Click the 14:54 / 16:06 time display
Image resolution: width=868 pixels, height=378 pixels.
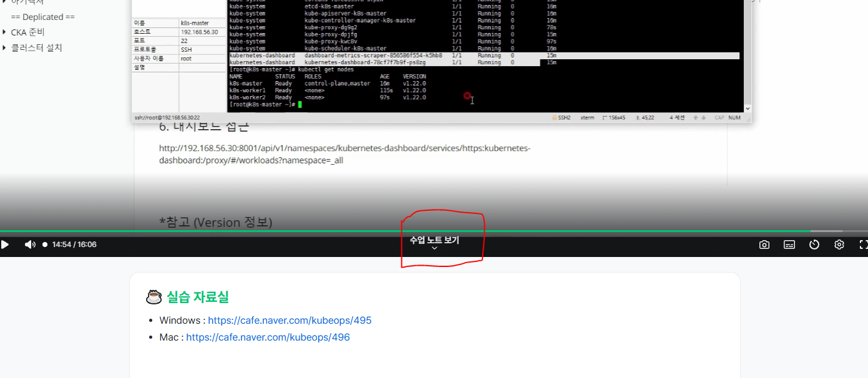pyautogui.click(x=74, y=245)
